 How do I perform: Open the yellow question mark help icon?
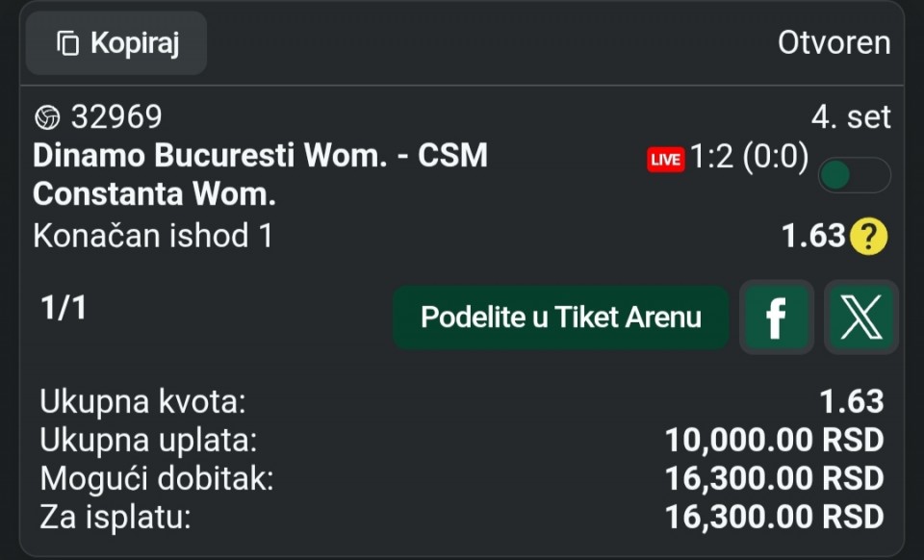[x=869, y=236]
